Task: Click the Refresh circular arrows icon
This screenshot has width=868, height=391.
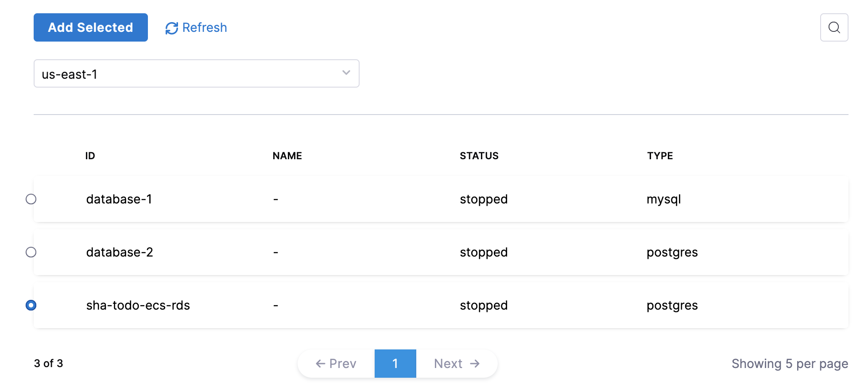Action: (x=172, y=28)
